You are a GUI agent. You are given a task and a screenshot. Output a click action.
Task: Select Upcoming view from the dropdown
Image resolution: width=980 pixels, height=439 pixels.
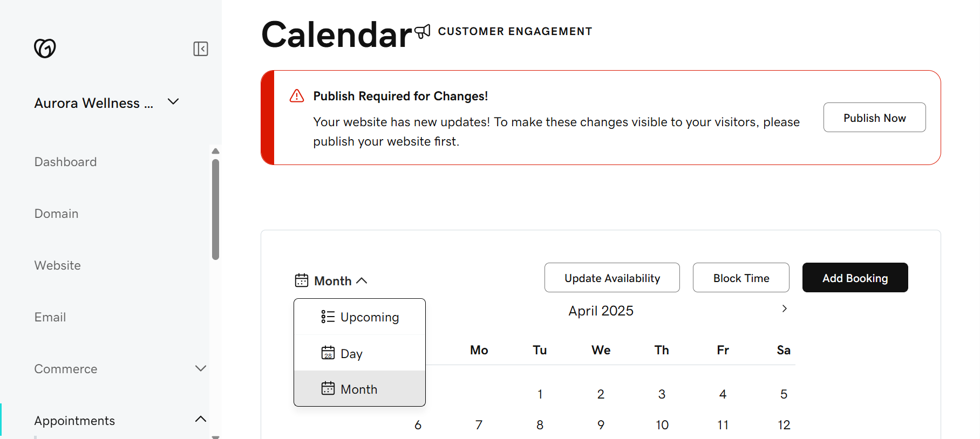pos(369,317)
